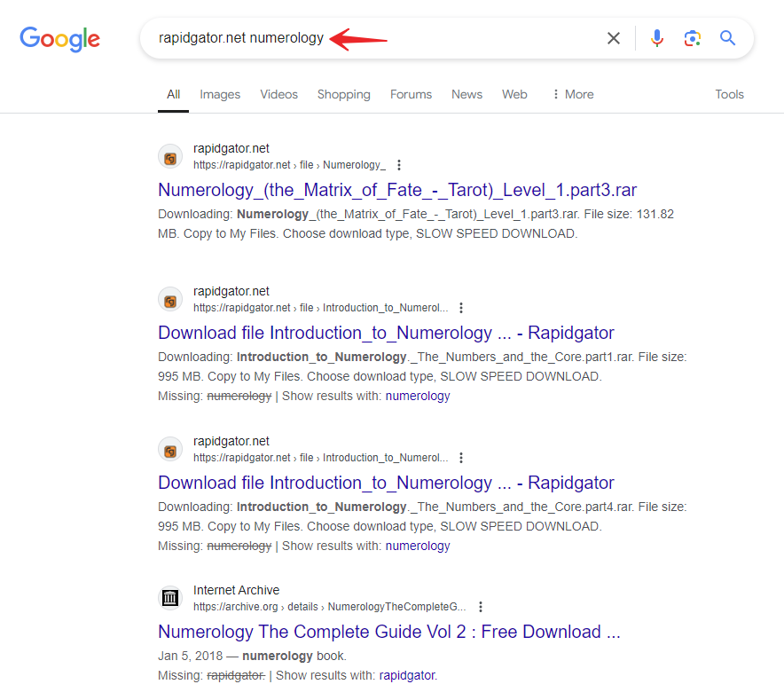Click URL breadcrumb above part4.rar Introduction result
This screenshot has height=700, width=784.
(x=320, y=458)
